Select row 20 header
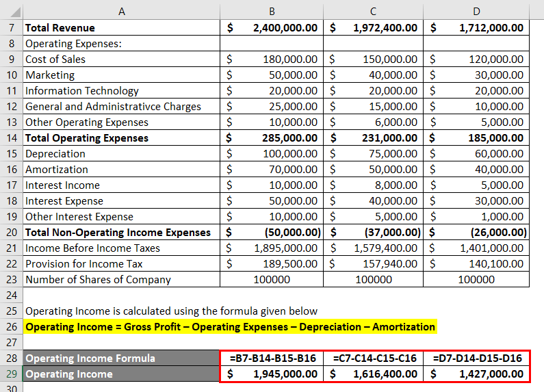544x392 pixels. pyautogui.click(x=12, y=233)
